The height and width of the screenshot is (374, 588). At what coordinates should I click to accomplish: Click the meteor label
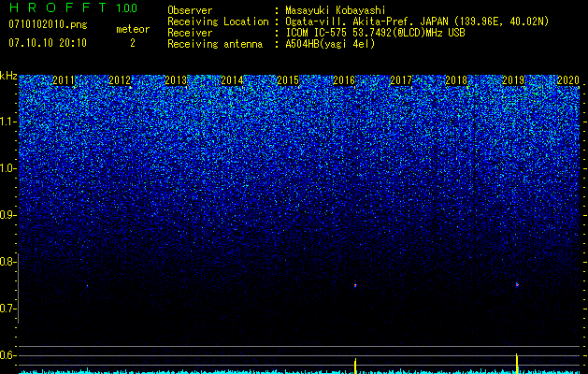click(133, 29)
